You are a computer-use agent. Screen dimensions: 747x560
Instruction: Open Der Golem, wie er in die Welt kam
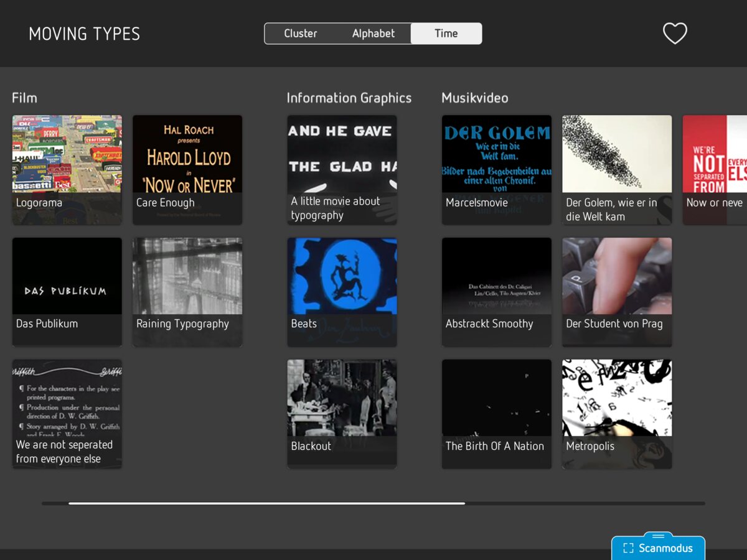(617, 170)
